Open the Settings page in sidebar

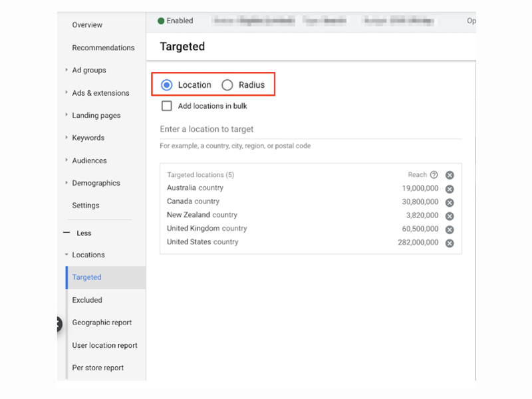pyautogui.click(x=85, y=206)
